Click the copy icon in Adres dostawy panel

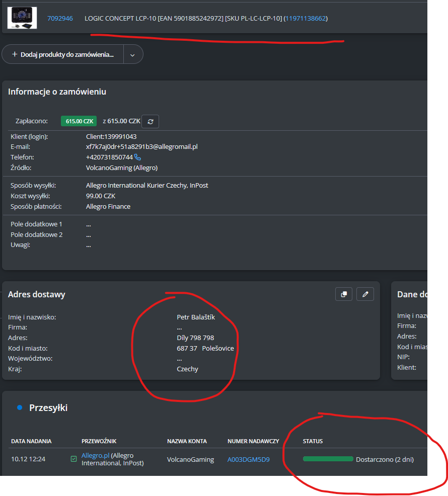coord(344,294)
